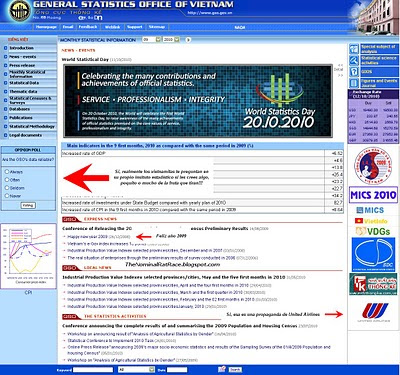Open the Consumer price index chart thumbnail
400x375 pixels.
(28, 256)
